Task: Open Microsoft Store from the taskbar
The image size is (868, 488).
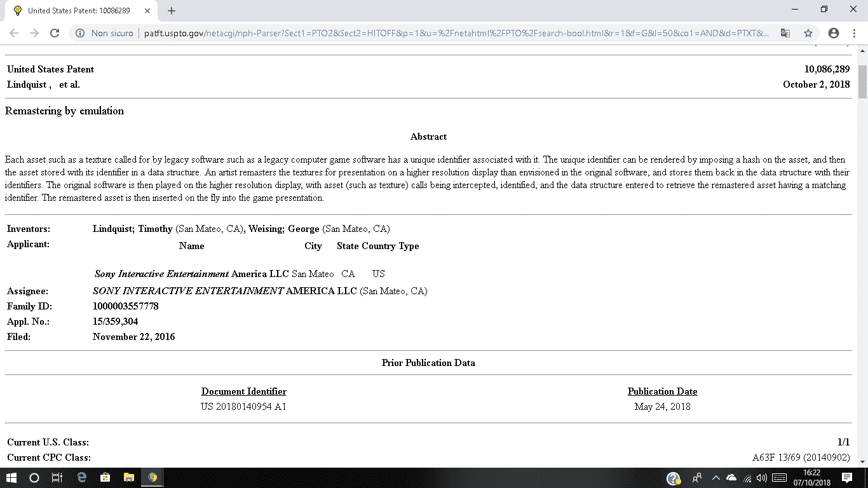Action: point(105,478)
